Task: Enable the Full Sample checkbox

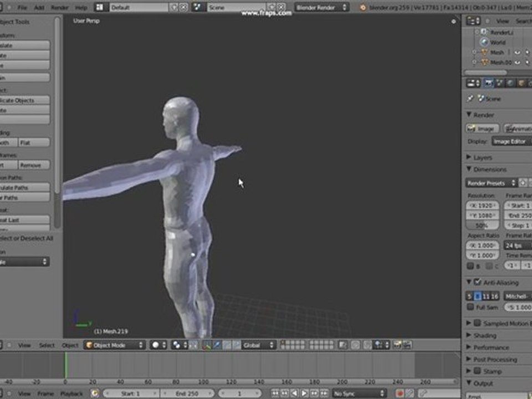Action: [x=470, y=307]
